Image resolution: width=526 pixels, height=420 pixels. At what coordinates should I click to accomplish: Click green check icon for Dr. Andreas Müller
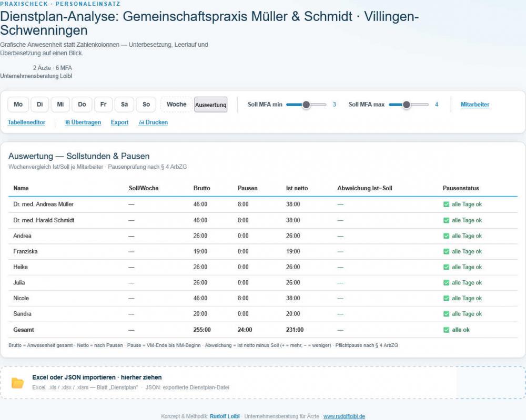(x=446, y=204)
